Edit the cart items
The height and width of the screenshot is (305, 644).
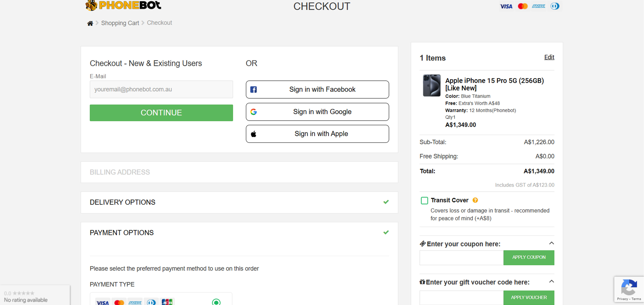[549, 57]
